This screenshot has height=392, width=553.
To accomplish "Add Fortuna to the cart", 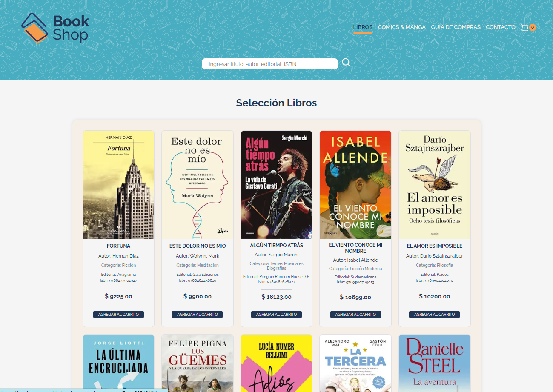I will (x=118, y=315).
